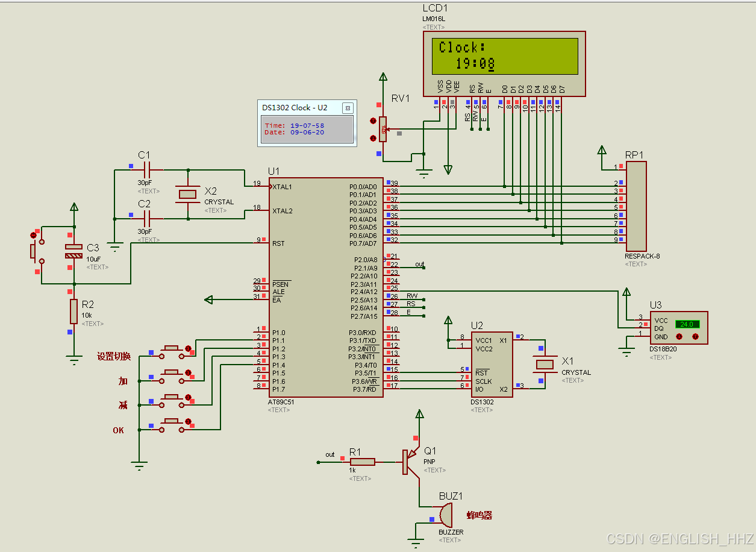The image size is (756, 552).
Task: Select the R1 resistor symbol
Action: [x=362, y=462]
